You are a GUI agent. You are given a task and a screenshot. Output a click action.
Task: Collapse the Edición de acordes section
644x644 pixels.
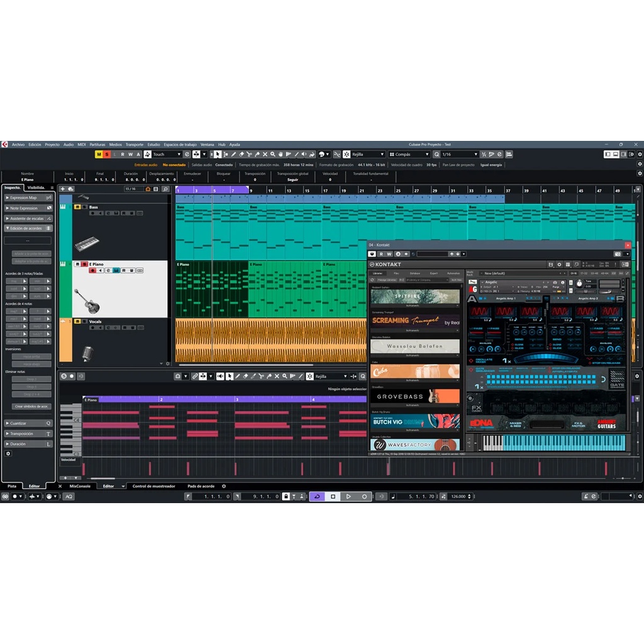pos(28,228)
